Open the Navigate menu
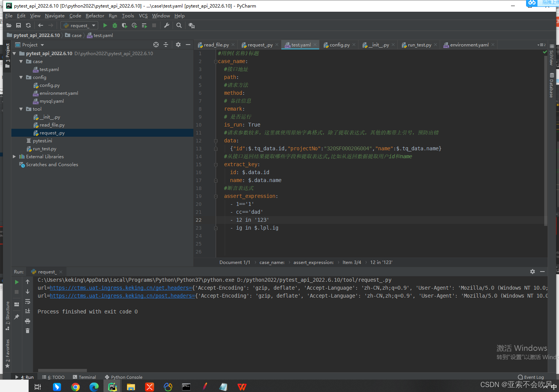This screenshot has width=559, height=392. (x=55, y=16)
